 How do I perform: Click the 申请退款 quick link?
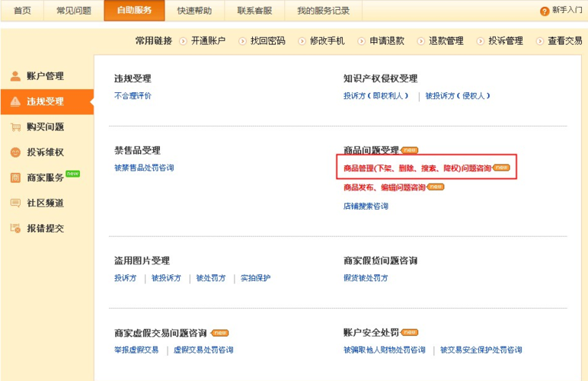pos(387,41)
